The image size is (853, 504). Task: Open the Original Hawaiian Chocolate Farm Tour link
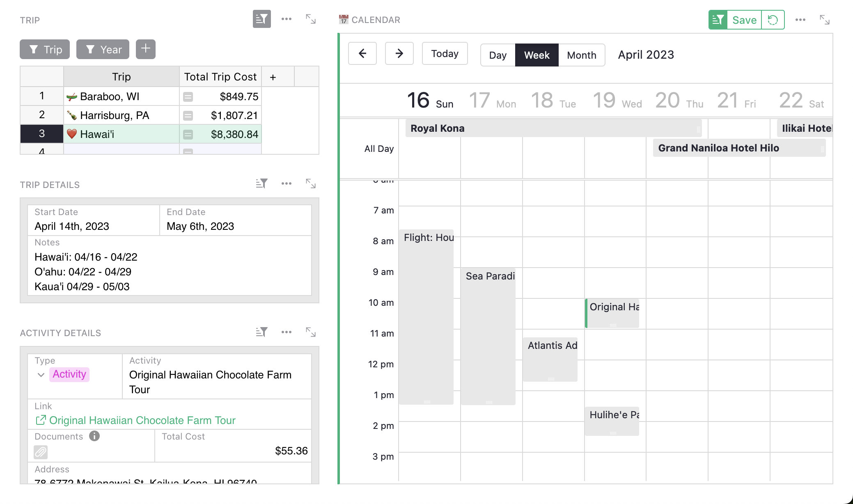[142, 419]
